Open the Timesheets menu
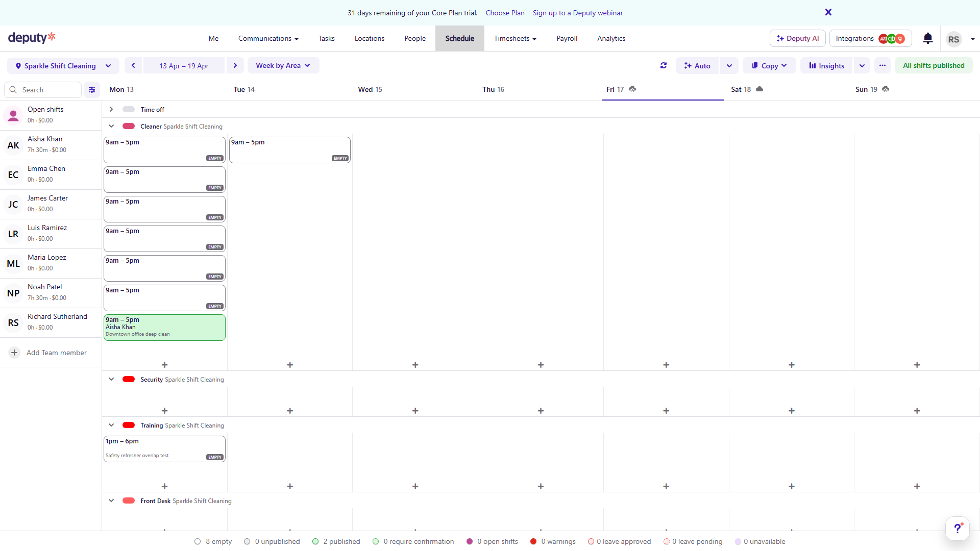Image resolution: width=980 pixels, height=551 pixels. 515,38
